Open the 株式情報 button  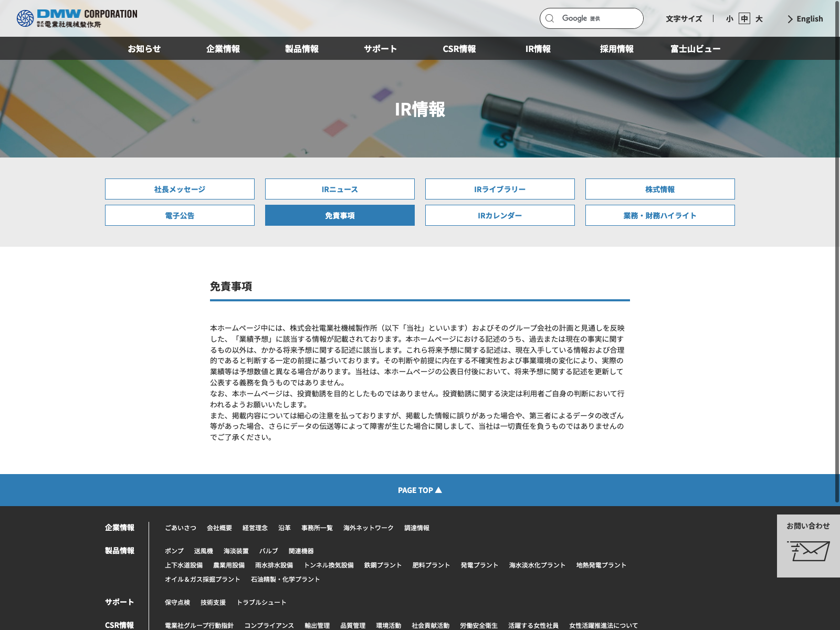tap(660, 189)
